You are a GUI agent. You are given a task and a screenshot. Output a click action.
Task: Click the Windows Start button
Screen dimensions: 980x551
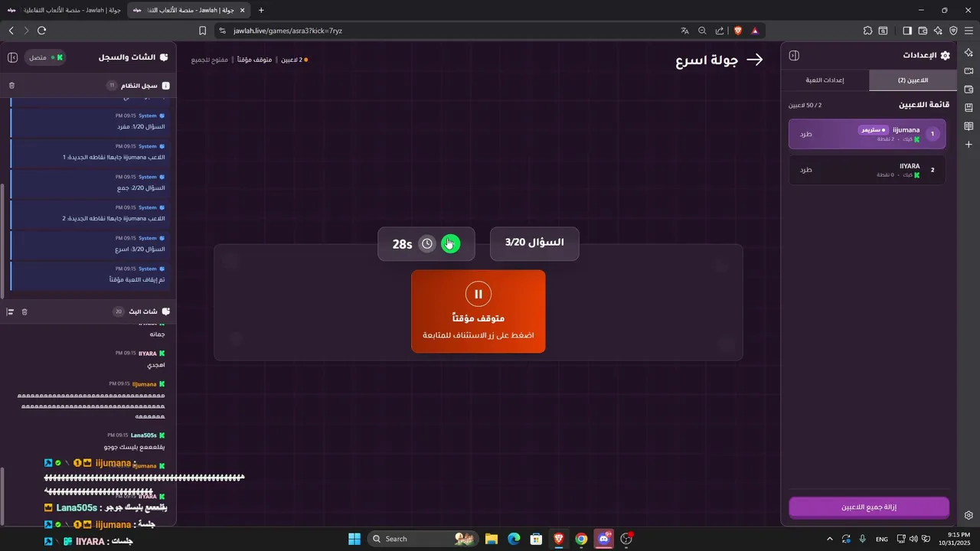point(354,539)
